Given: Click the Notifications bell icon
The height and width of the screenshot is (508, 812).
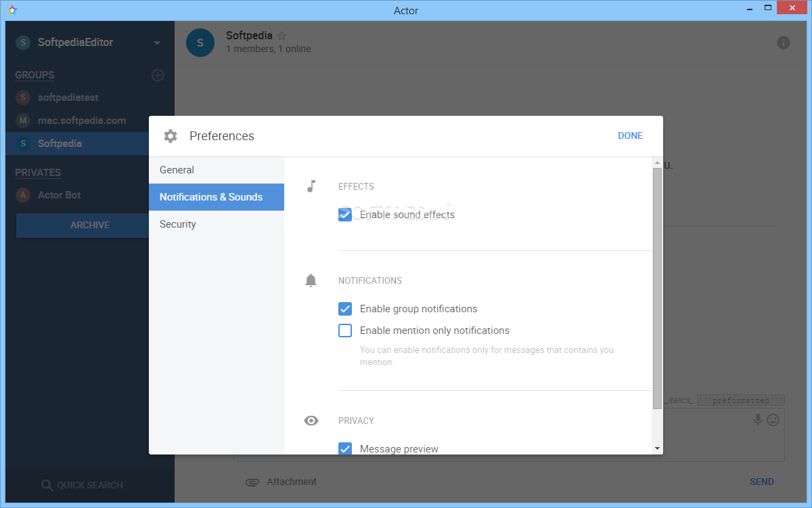Looking at the screenshot, I should coord(311,280).
